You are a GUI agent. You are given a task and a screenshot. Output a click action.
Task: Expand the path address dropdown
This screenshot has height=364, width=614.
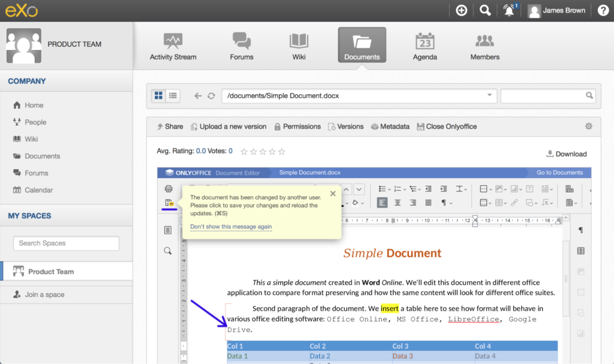click(x=489, y=95)
